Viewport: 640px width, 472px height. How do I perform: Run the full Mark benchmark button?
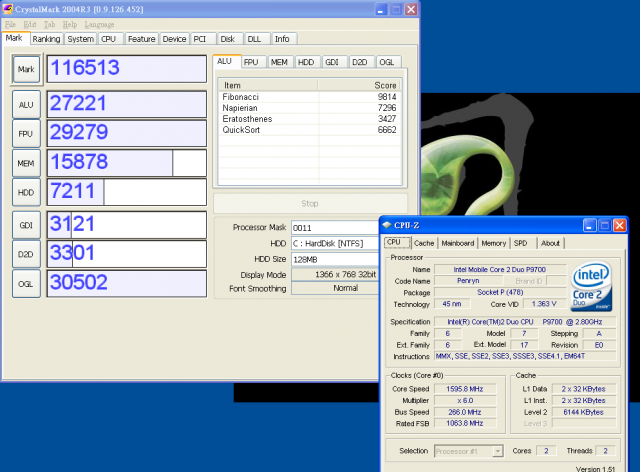pos(26,69)
